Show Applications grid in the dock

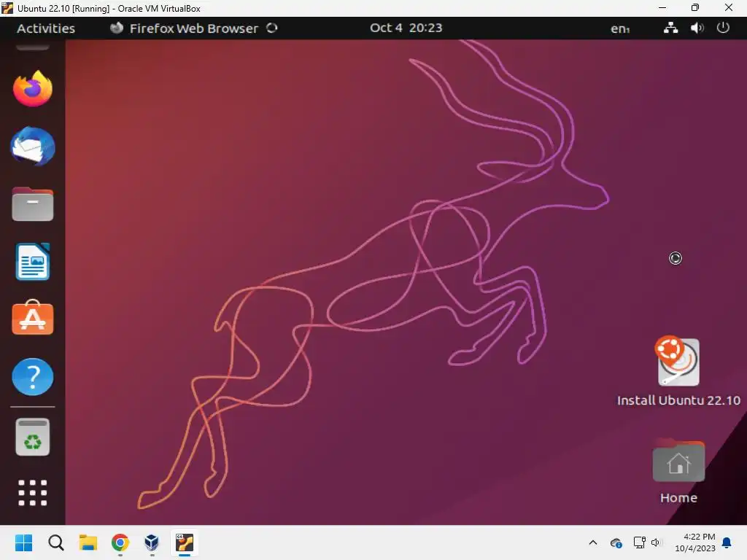click(x=32, y=493)
